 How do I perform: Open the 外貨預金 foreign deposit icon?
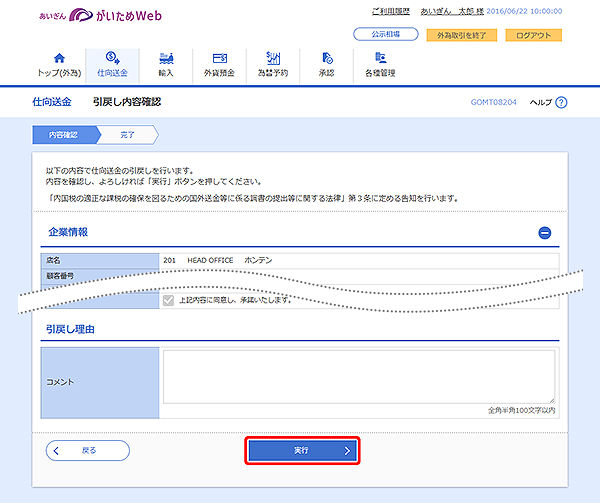pyautogui.click(x=219, y=58)
